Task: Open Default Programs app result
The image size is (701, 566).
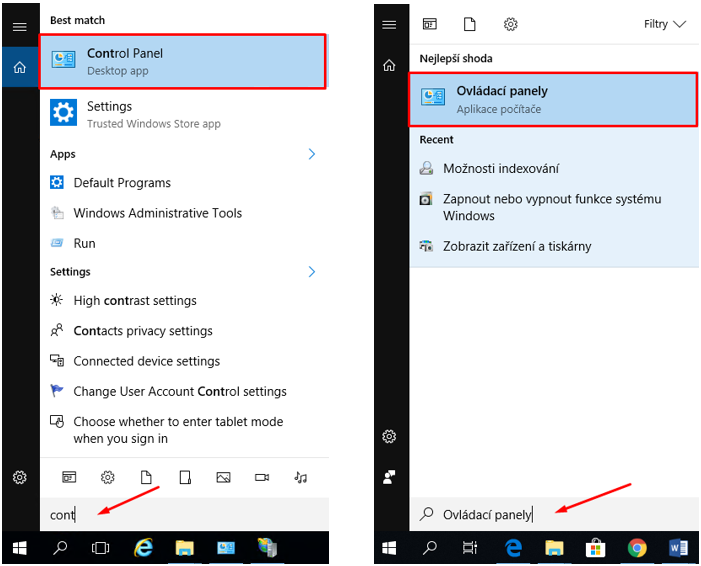Action: 183,183
